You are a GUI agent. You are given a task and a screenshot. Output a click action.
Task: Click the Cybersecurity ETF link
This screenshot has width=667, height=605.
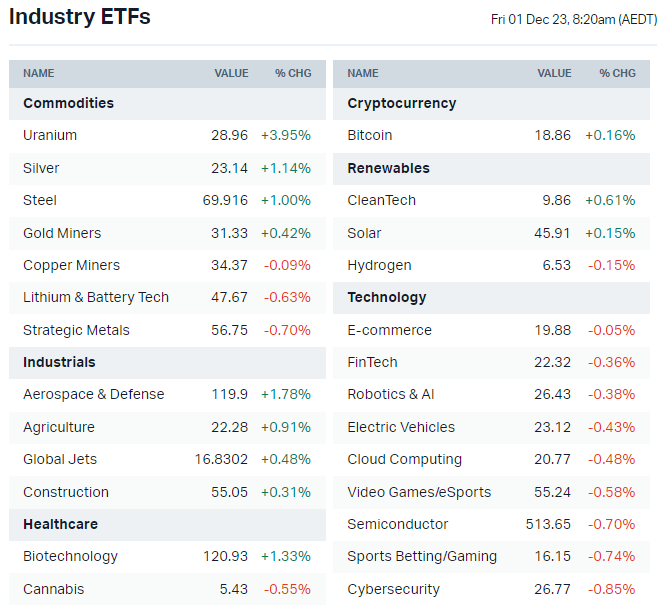point(393,589)
